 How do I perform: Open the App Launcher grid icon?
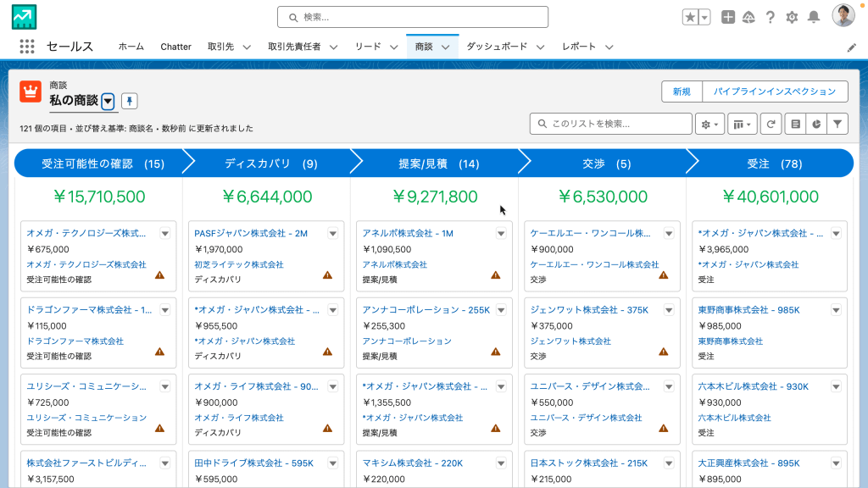[27, 47]
